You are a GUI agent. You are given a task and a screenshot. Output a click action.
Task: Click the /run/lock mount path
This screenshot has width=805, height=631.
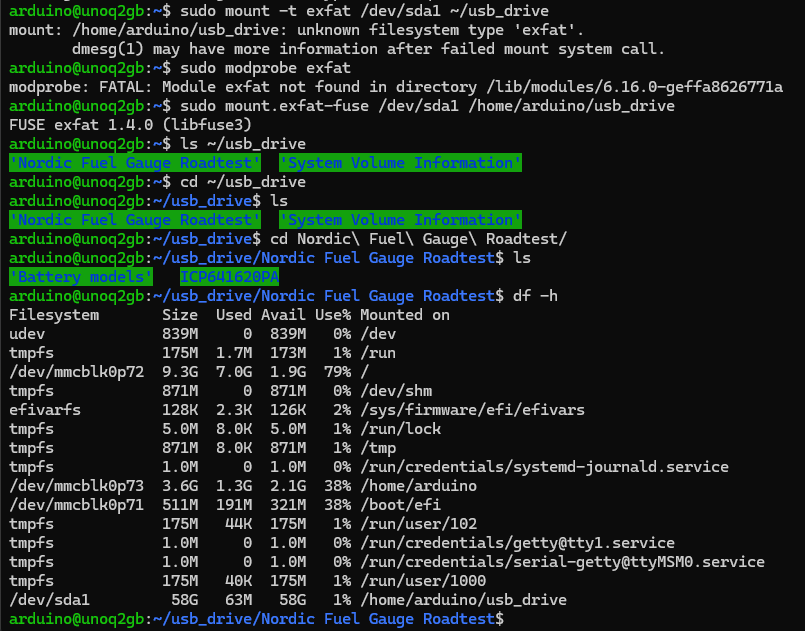coord(400,429)
